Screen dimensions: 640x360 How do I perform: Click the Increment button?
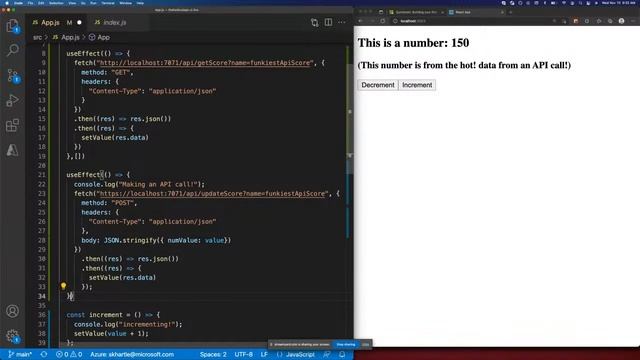(417, 85)
